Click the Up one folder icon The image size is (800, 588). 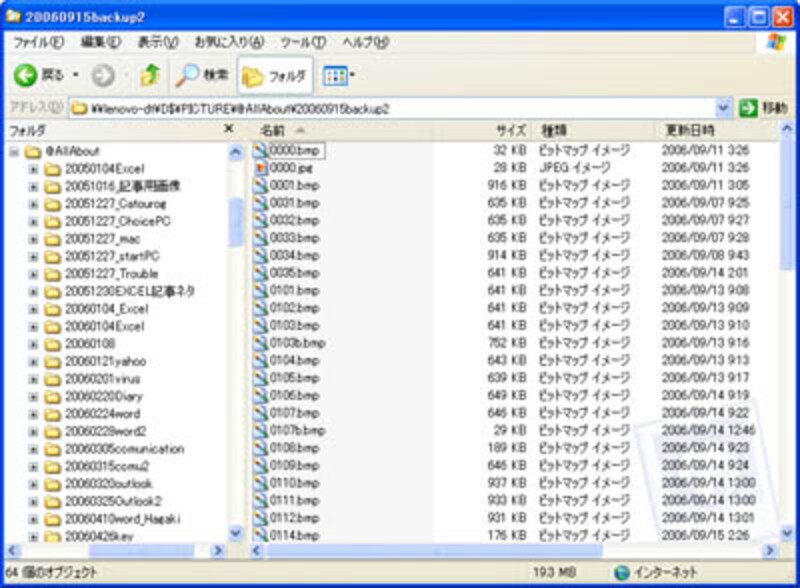150,75
